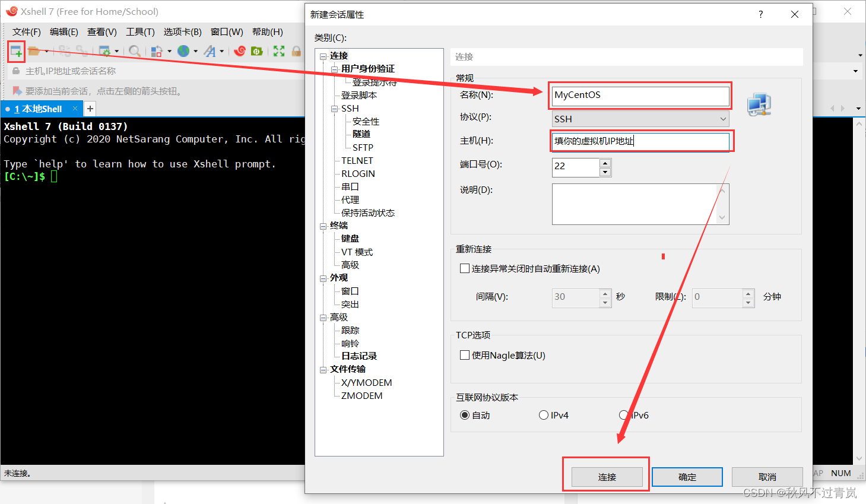Viewport: 866px width, 504px height.
Task: Click the 说明(D) description text area
Action: [640, 204]
